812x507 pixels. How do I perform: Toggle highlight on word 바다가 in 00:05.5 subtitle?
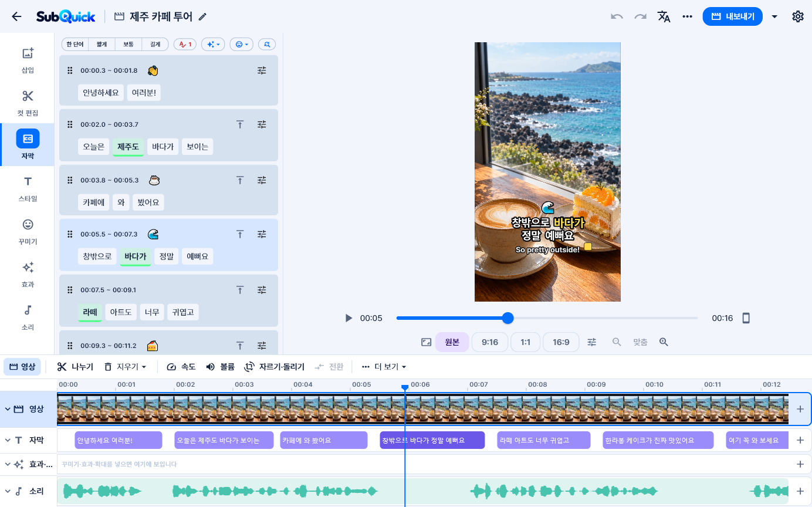point(136,256)
